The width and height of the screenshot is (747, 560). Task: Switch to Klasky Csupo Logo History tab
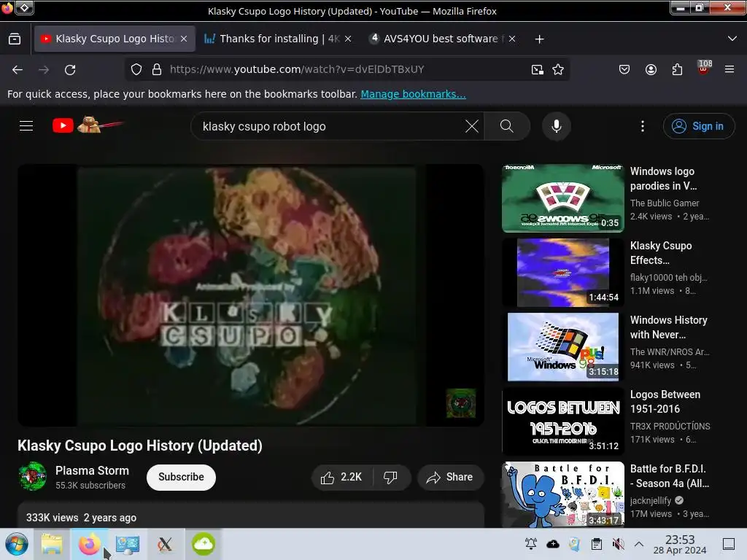[x=115, y=39]
